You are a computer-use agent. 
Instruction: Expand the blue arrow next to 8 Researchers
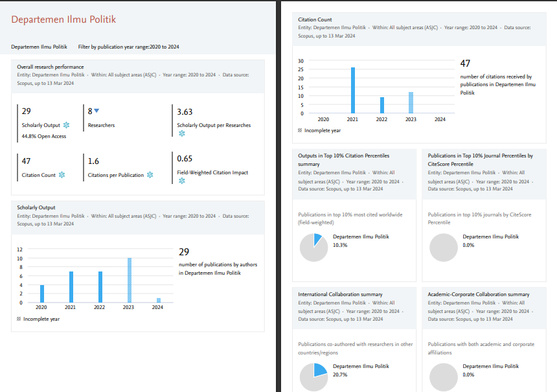coord(97,111)
